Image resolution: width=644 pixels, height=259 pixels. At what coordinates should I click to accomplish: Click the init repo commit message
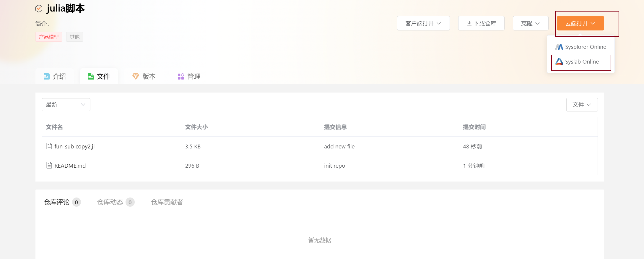[334, 166]
